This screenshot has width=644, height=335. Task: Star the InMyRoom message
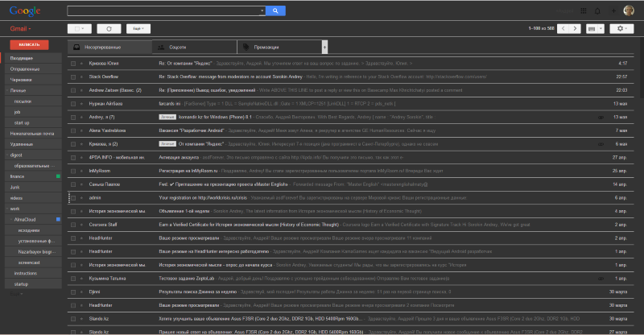81,171
